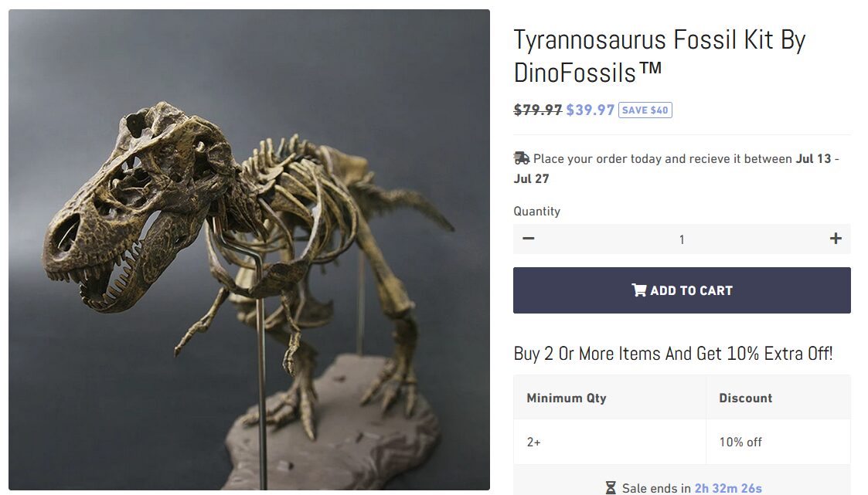Click the ADD TO CART button
Viewport: 868px width, 495px height.
tap(682, 290)
